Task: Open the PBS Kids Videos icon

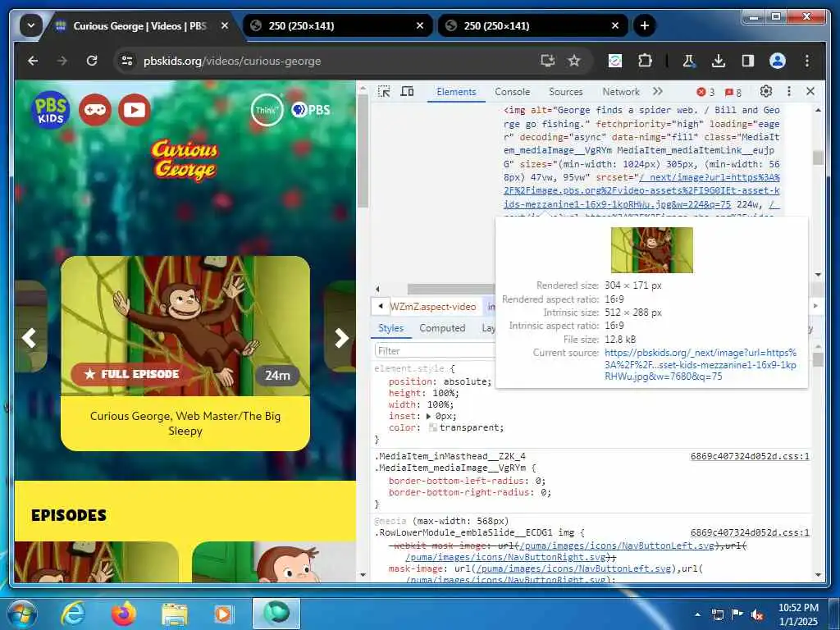Action: [x=135, y=110]
